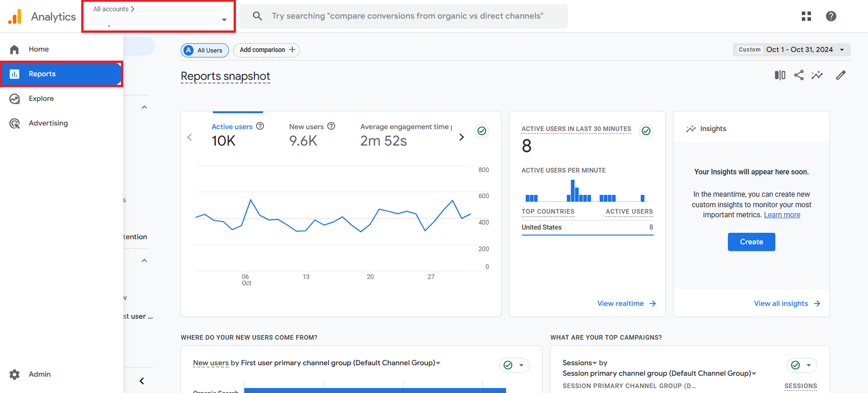868x393 pixels.
Task: Click the blue Create button
Action: pyautogui.click(x=751, y=242)
